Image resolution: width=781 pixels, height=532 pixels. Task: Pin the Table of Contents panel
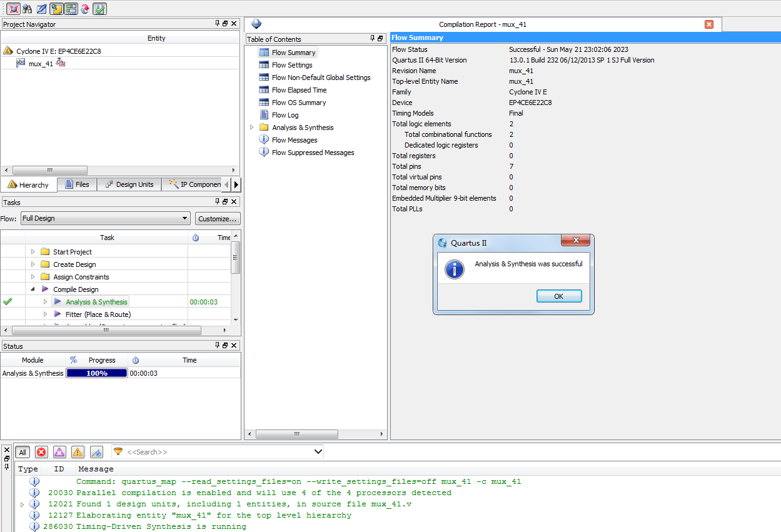[x=372, y=39]
